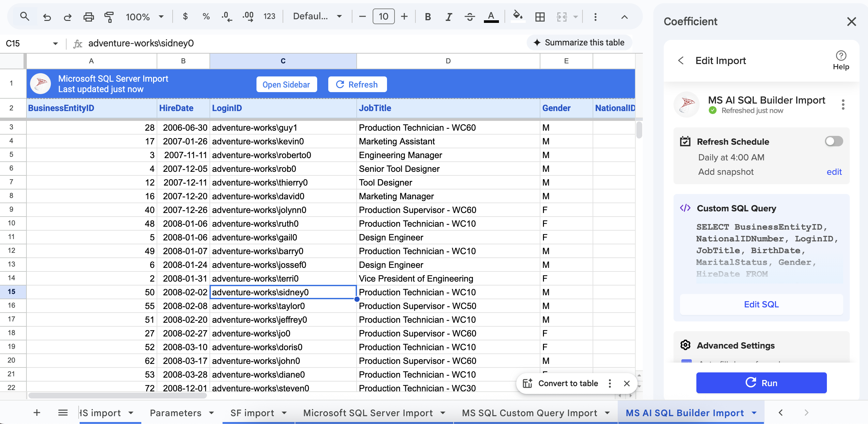
Task: Click the print icon in toolbar
Action: click(88, 17)
